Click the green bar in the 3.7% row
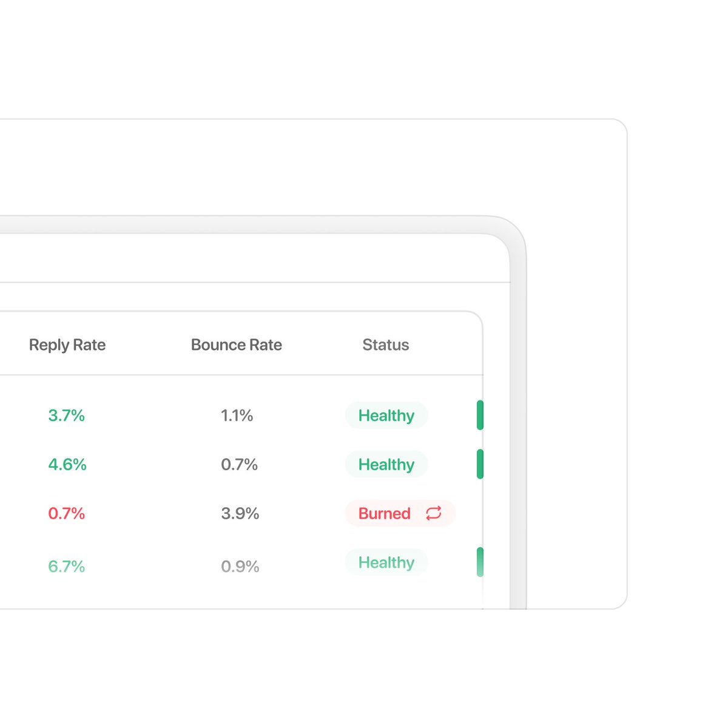 480,416
